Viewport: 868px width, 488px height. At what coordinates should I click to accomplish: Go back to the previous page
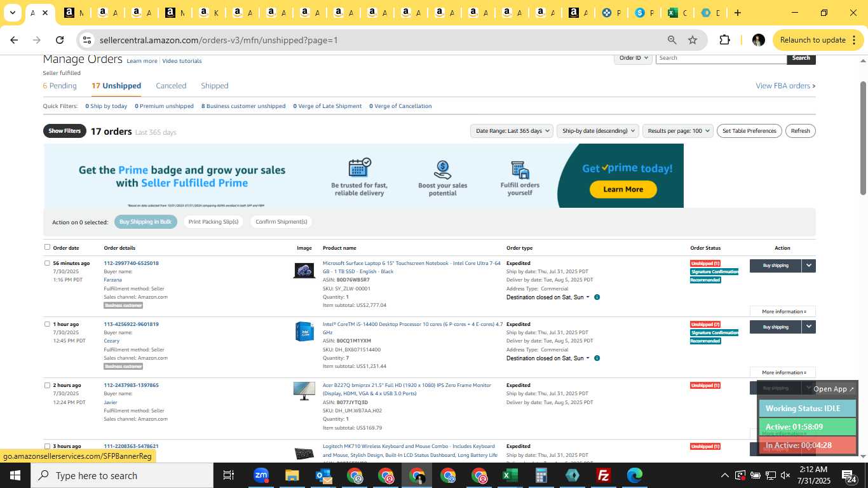point(14,40)
